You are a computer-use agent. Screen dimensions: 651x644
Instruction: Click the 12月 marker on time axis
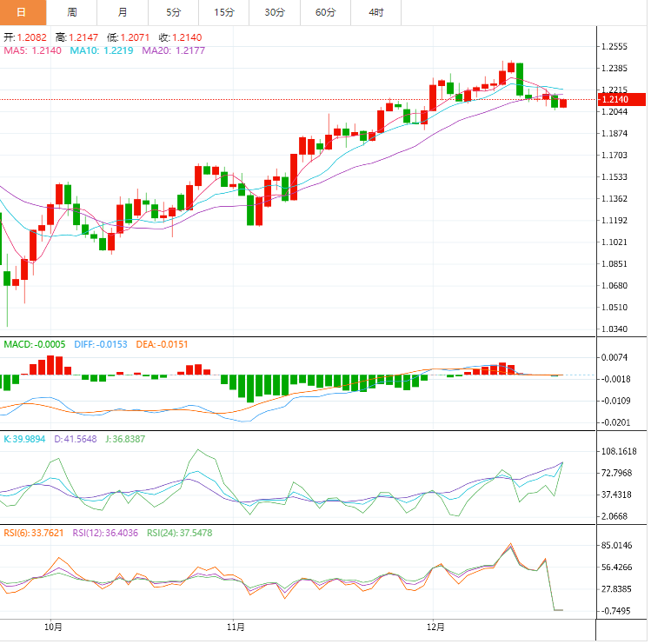pyautogui.click(x=436, y=626)
